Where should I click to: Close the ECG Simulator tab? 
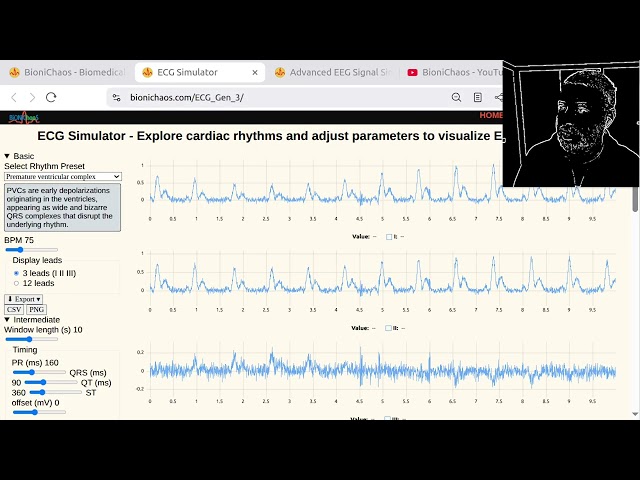pyautogui.click(x=255, y=72)
